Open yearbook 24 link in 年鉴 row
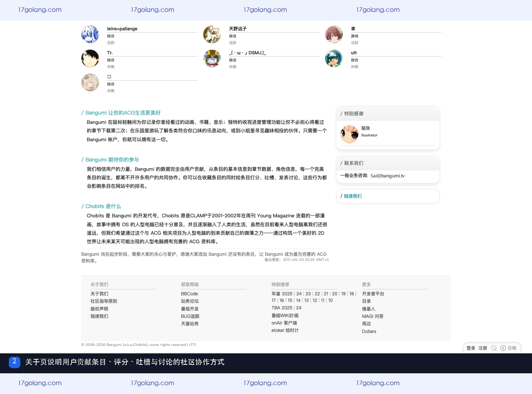The height and width of the screenshot is (394, 532). tap(299, 294)
